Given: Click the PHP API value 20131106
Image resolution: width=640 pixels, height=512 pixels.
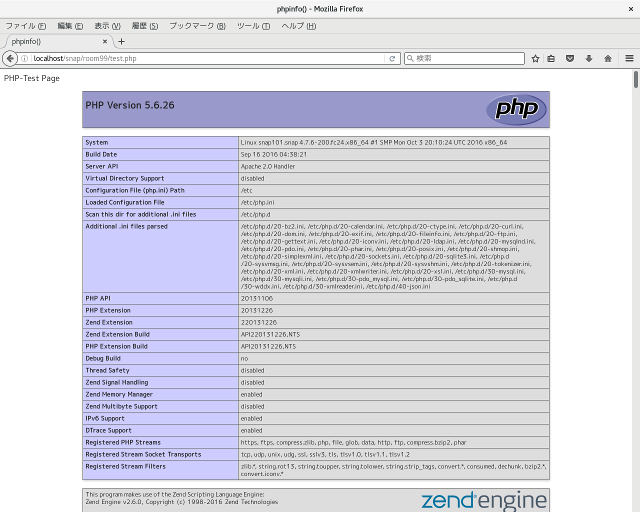Looking at the screenshot, I should pos(257,298).
